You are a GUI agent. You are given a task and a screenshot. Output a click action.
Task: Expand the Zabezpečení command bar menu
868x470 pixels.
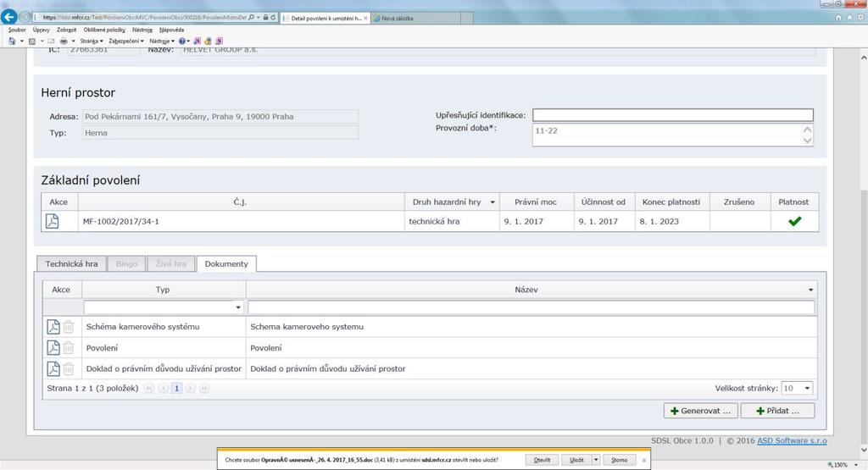(126, 41)
